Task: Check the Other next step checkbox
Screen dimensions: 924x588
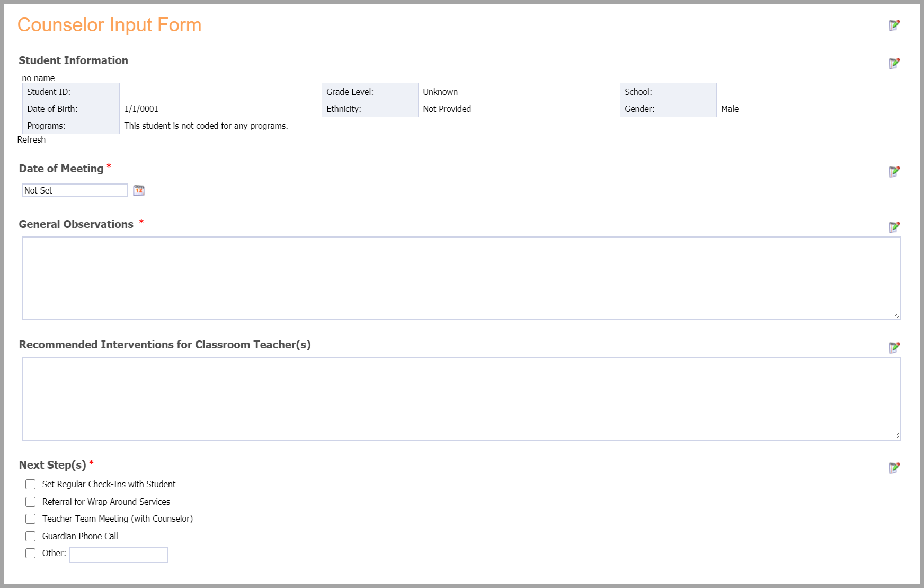Action: pos(31,554)
